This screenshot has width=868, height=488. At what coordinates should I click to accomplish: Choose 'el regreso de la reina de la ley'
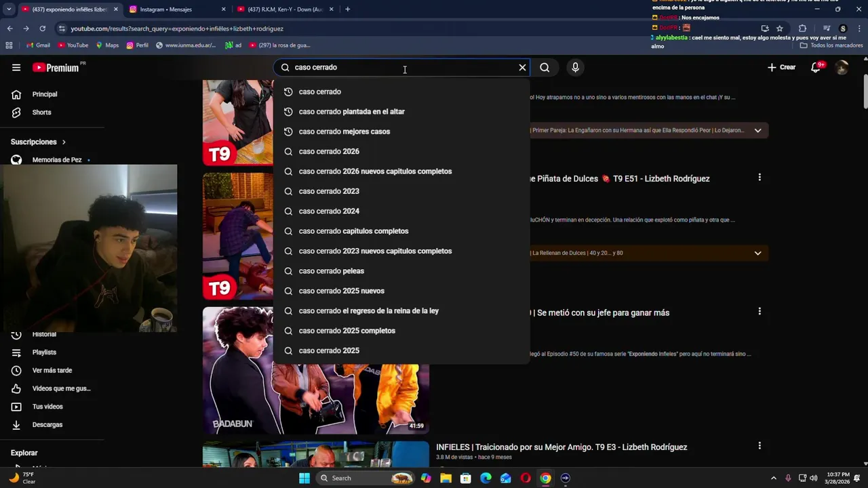[401, 311]
